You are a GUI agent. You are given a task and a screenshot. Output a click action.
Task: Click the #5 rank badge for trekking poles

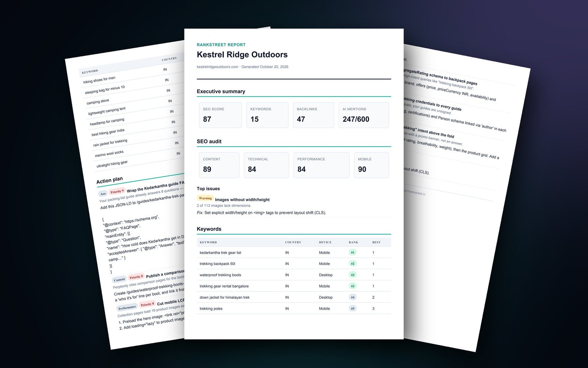pos(353,309)
